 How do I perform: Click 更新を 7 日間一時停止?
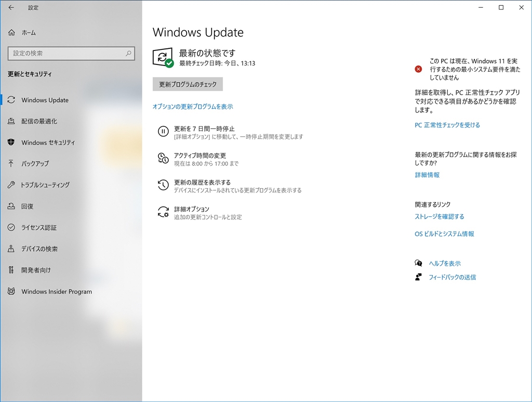point(204,128)
